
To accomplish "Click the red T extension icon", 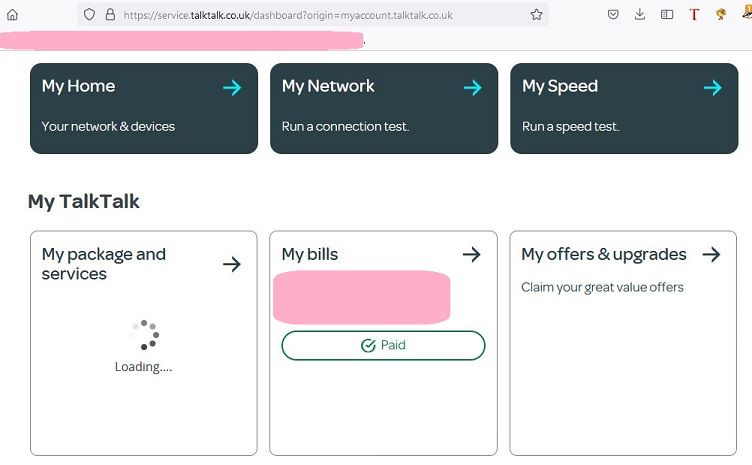I will [694, 15].
